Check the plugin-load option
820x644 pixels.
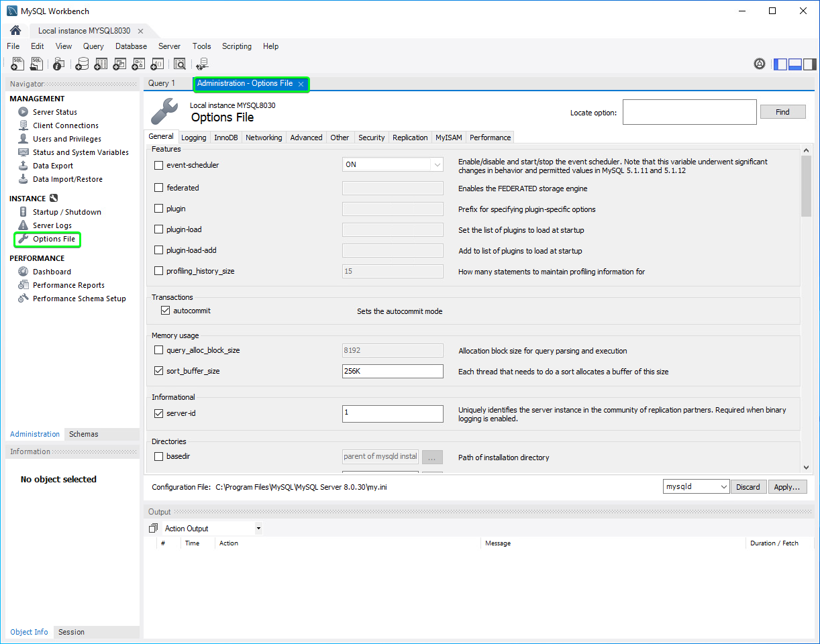159,229
